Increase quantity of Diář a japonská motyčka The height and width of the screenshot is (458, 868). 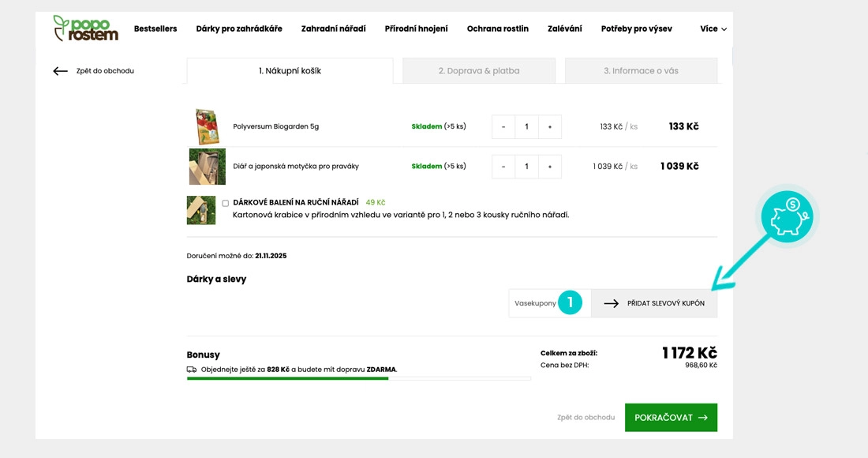coord(550,167)
